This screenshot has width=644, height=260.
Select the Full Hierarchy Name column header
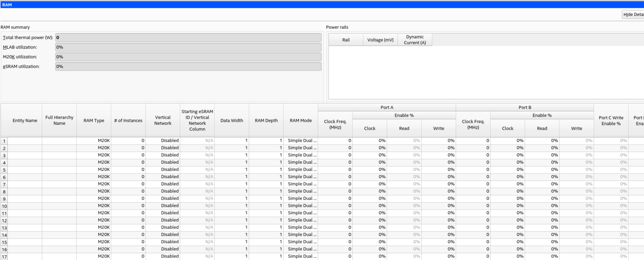(x=59, y=121)
